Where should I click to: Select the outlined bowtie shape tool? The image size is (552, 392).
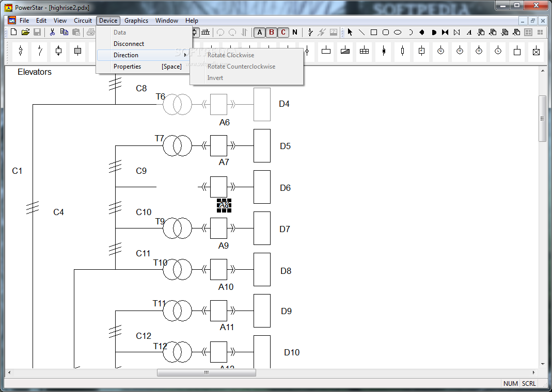coord(457,32)
